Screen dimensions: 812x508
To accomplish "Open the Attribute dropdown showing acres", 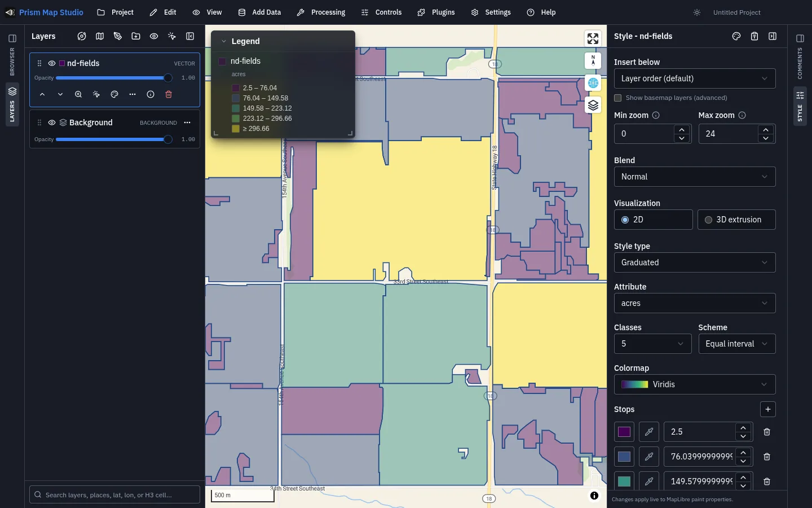I will [695, 303].
